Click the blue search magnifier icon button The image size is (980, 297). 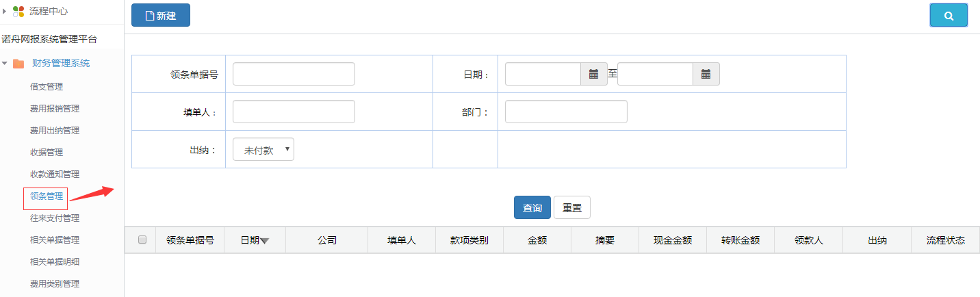point(948,15)
